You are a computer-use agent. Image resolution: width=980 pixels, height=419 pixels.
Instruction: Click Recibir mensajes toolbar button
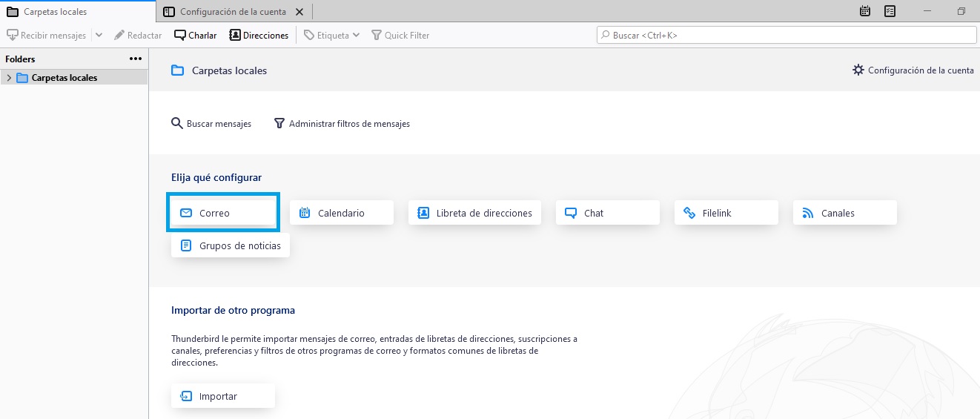click(46, 35)
